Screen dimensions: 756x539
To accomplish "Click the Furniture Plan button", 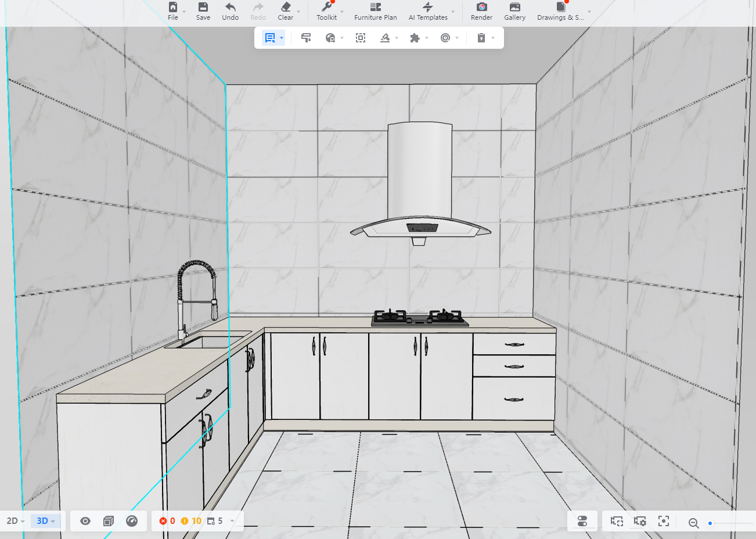I will coord(376,11).
